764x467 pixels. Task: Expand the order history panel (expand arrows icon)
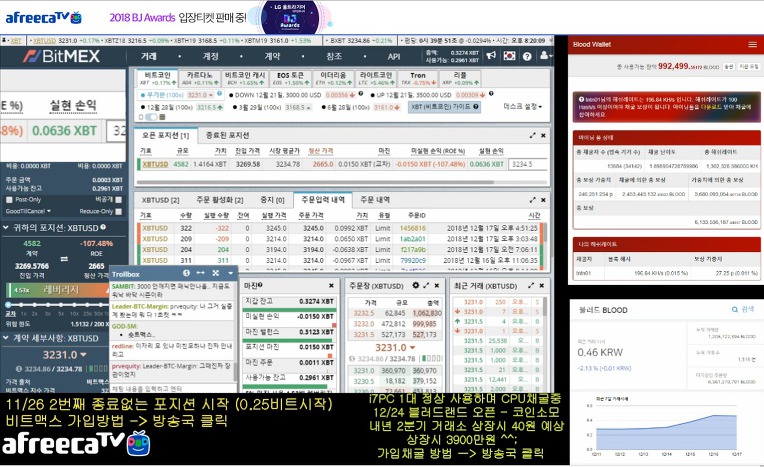pos(533,200)
